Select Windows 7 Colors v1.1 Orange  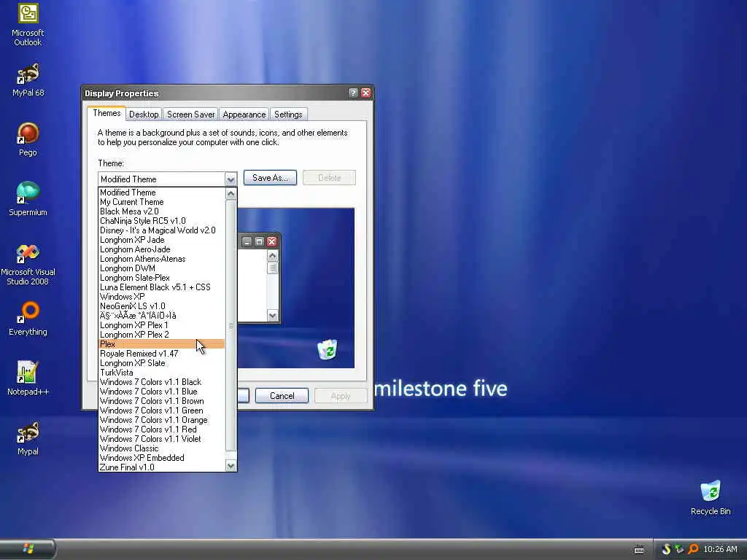(x=161, y=420)
